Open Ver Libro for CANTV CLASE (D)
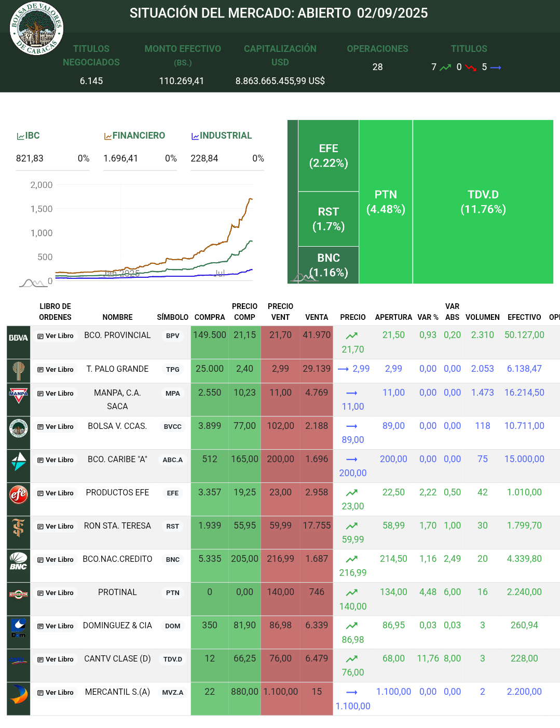Screen dimensions: 560x728 pyautogui.click(x=56, y=659)
